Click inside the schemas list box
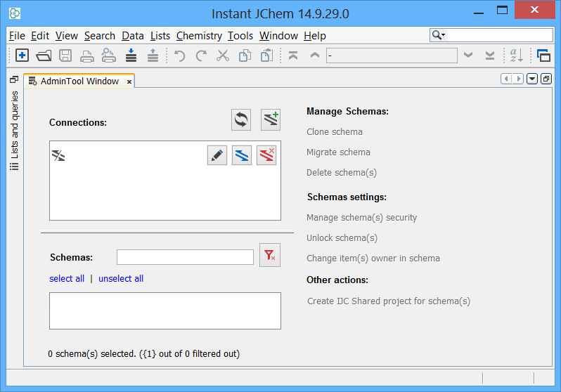 pyautogui.click(x=165, y=311)
